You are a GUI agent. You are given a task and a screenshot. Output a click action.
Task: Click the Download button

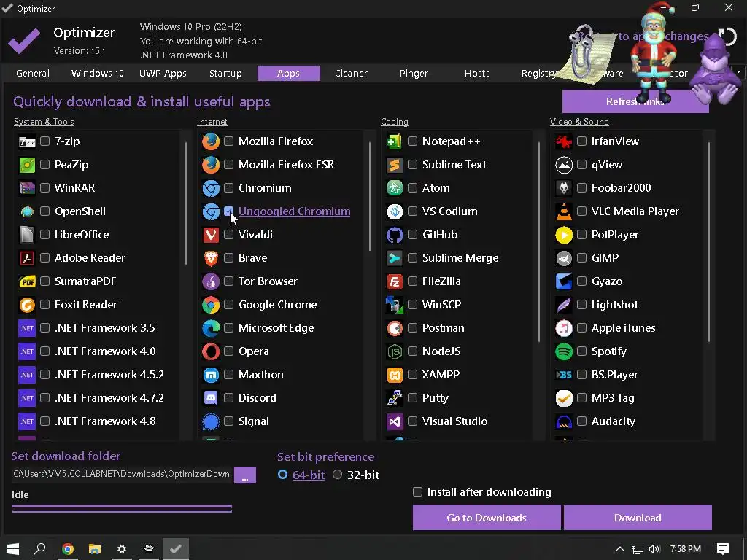(638, 518)
